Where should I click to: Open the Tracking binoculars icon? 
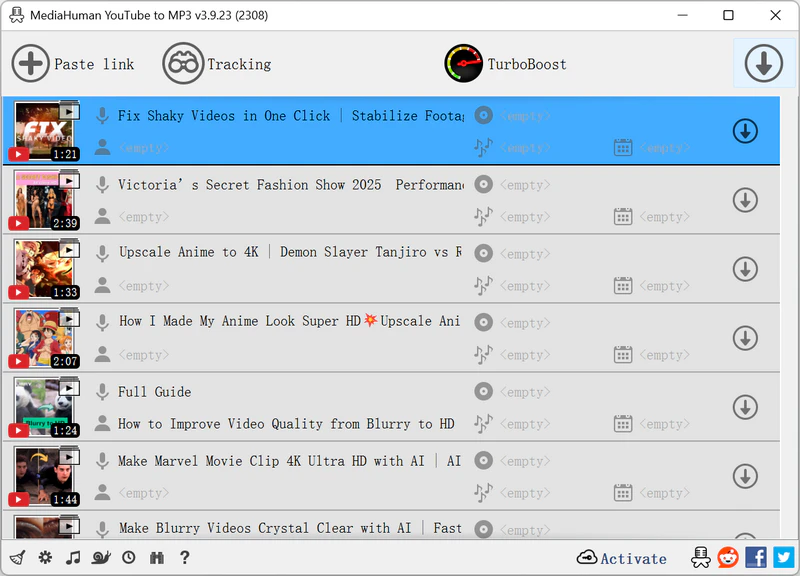click(183, 64)
